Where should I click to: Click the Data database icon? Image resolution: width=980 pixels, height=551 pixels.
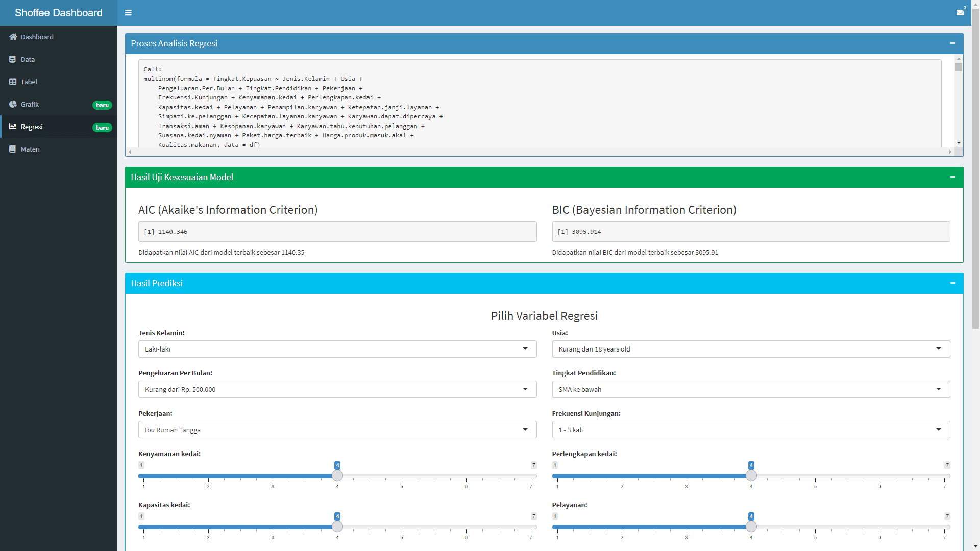13,59
